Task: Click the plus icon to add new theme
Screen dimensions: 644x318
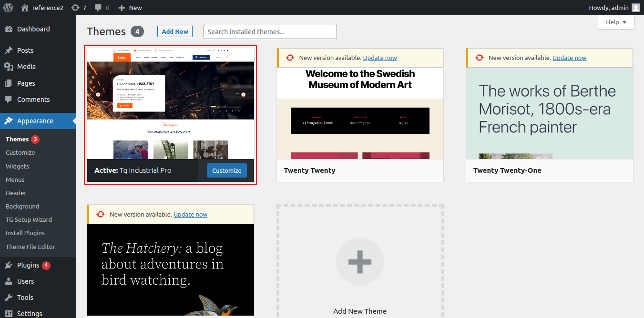Action: point(359,261)
